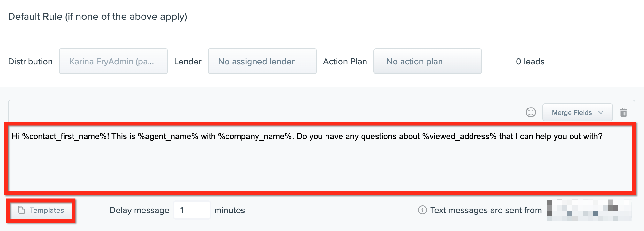Select the No assigned lender dropdown
Screen dimensions: 644x231
262,61
